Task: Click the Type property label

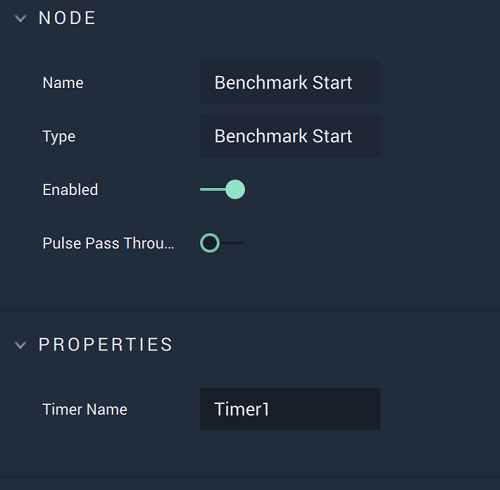Action: point(59,137)
